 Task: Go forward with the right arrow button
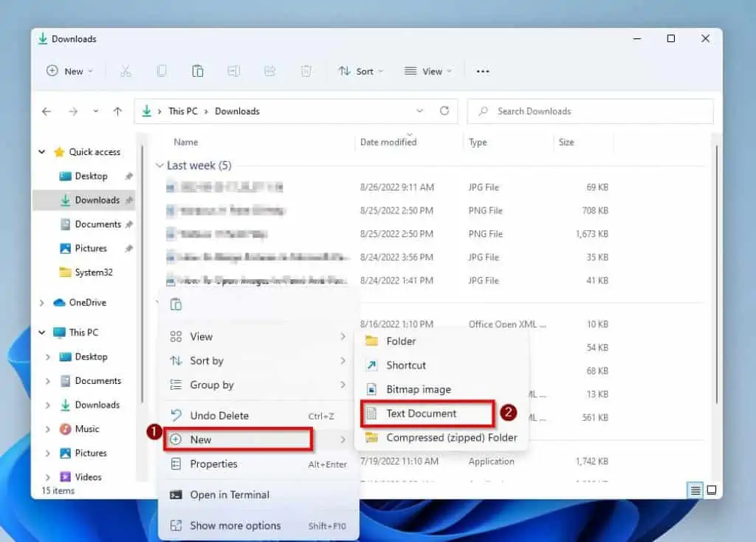point(73,112)
